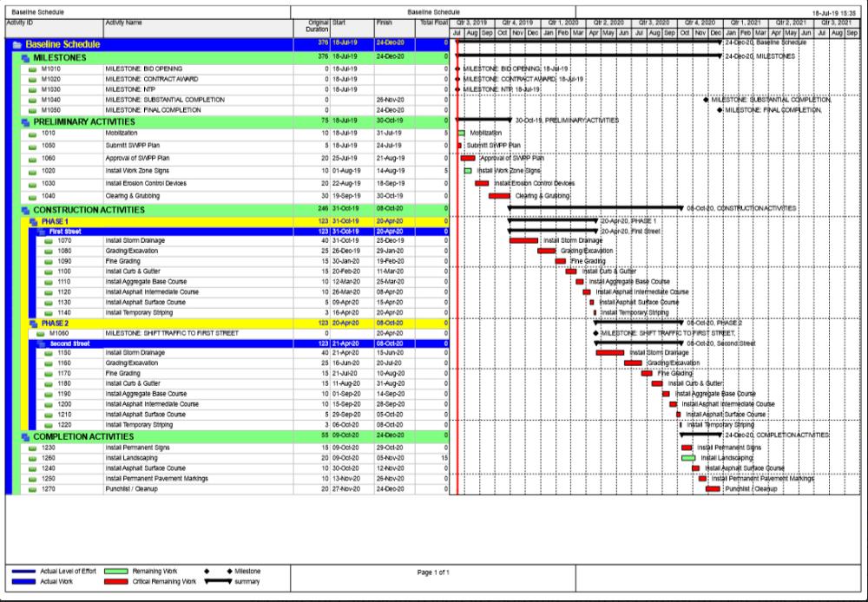Click the Baseline Schedule folder icon

[x=16, y=44]
